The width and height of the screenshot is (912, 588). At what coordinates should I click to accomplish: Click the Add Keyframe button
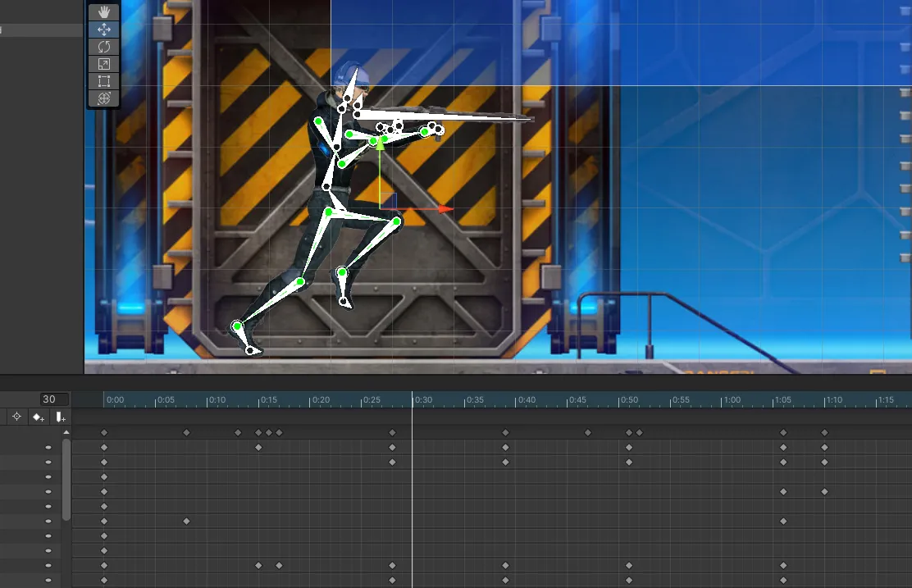click(38, 417)
